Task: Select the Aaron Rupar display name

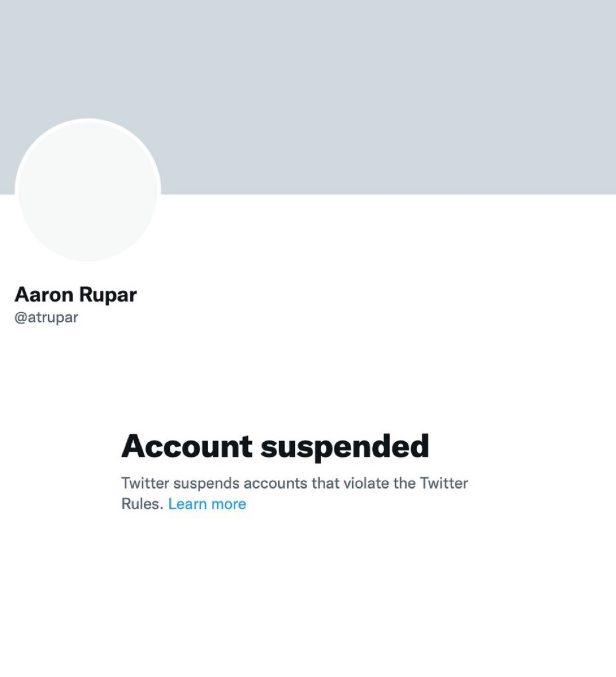Action: tap(76, 294)
